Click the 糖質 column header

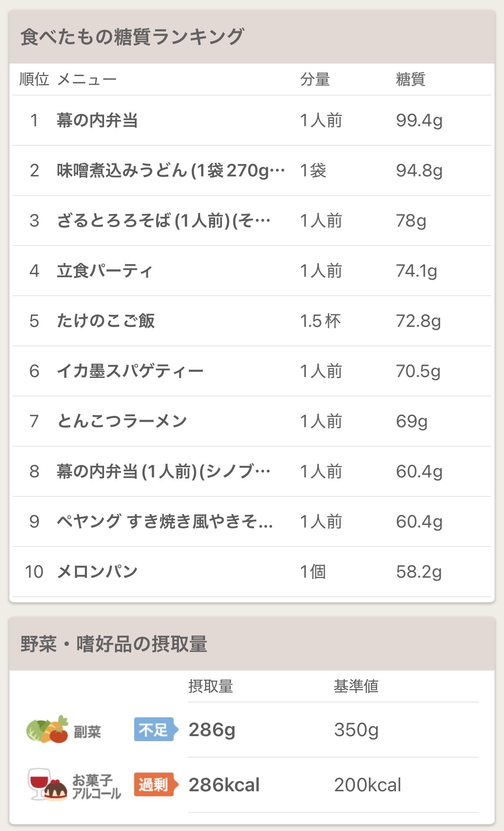[410, 79]
